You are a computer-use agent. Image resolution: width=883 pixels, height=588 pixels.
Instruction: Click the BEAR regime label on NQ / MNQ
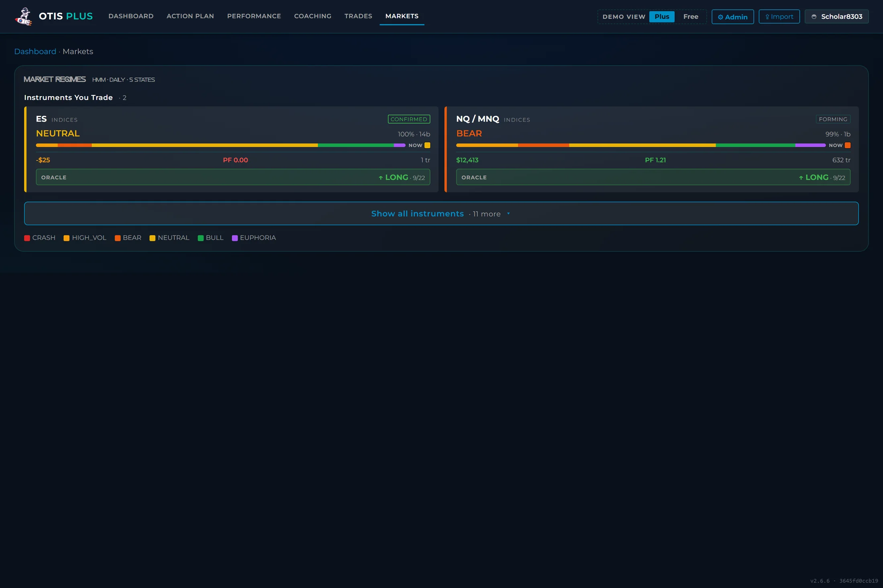tap(469, 134)
